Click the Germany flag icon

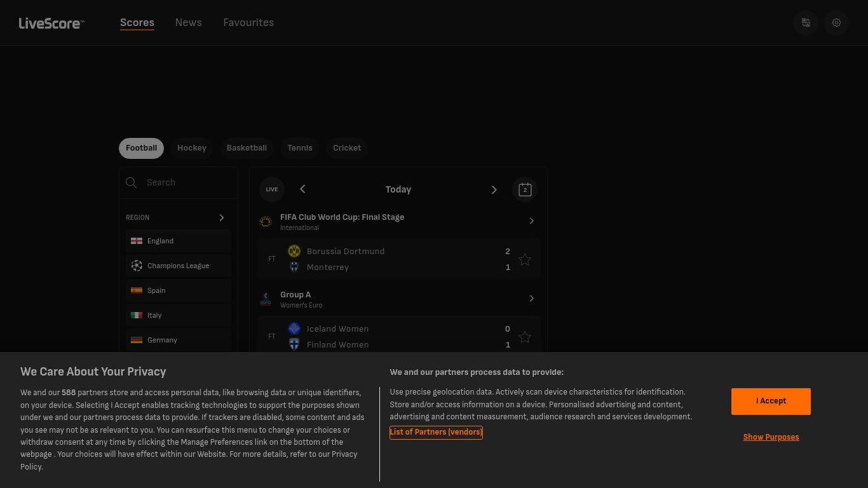[137, 340]
